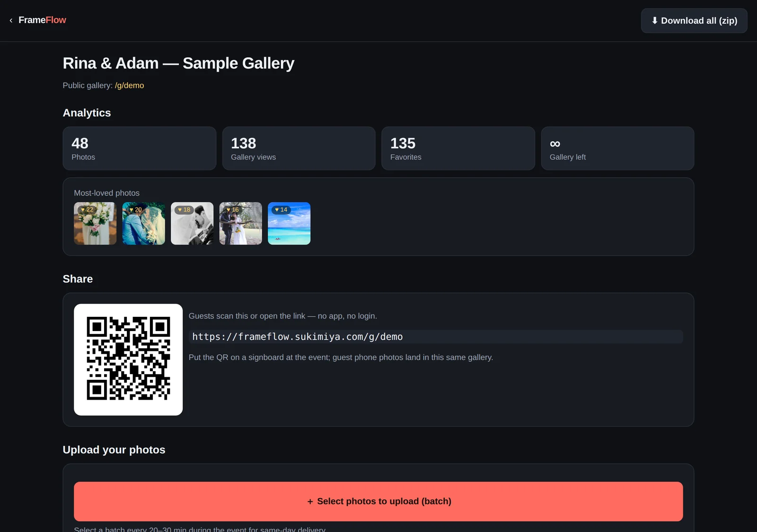Click the gallery QR code image
757x532 pixels.
pos(128,359)
